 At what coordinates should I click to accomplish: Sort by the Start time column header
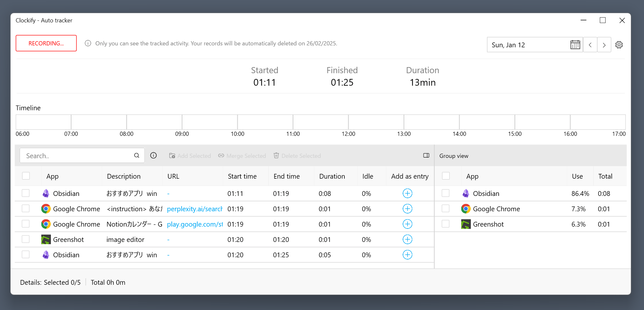coord(242,176)
